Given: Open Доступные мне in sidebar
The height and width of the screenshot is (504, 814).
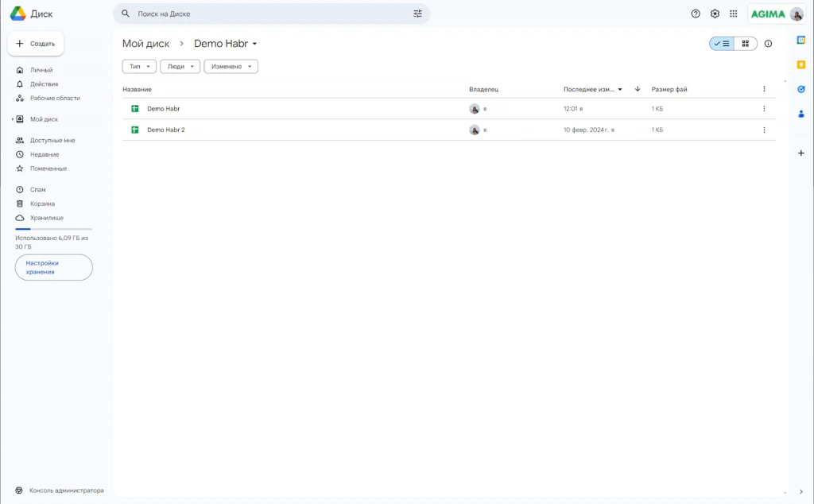Looking at the screenshot, I should [x=52, y=140].
